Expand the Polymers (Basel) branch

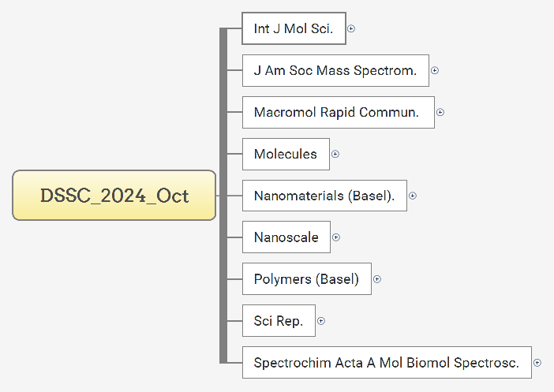[x=377, y=278]
